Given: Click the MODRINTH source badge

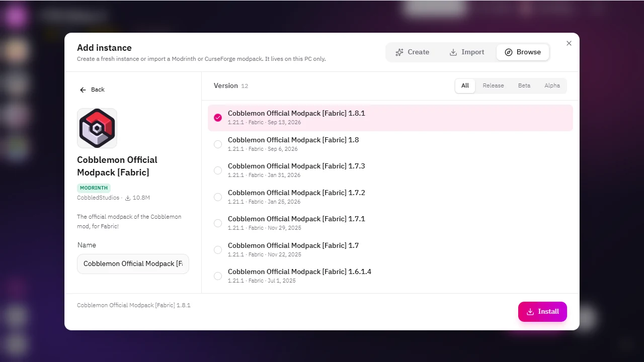Looking at the screenshot, I should (x=94, y=188).
